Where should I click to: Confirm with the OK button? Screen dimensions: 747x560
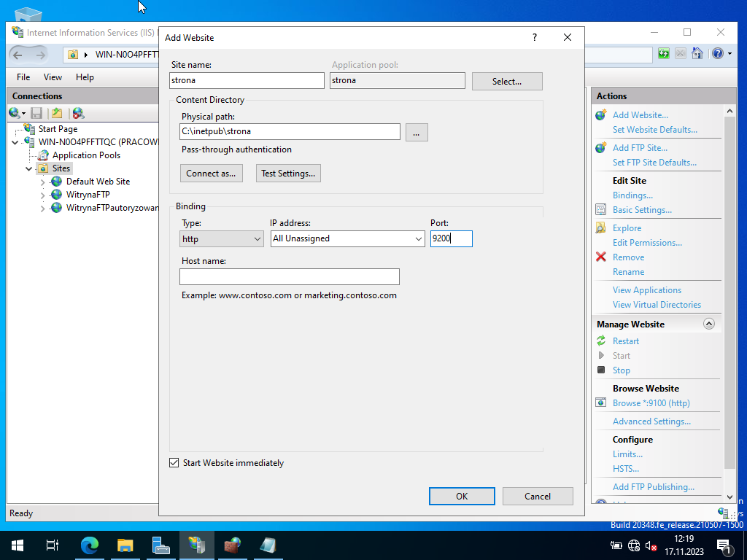coord(462,496)
